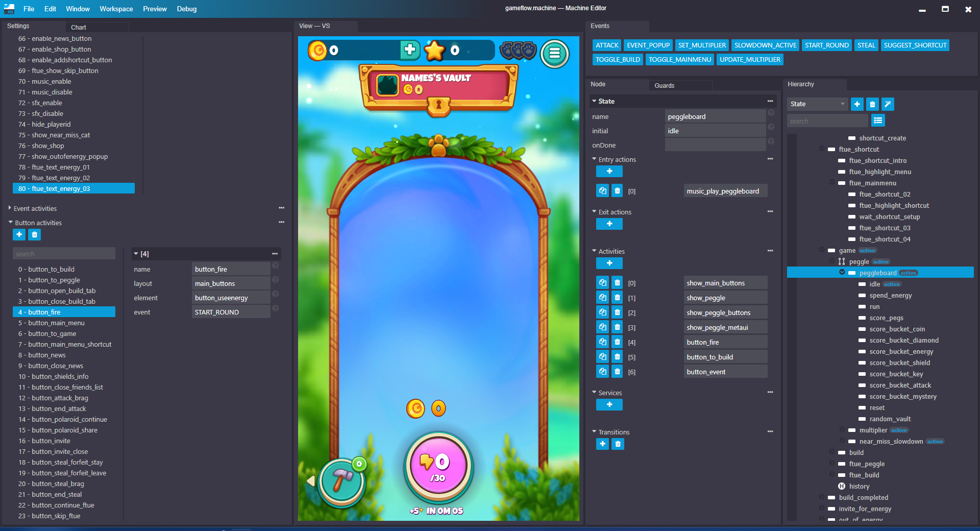The image size is (980, 531).
Task: Open node type State dropdown in Hierarchy
Action: (817, 104)
